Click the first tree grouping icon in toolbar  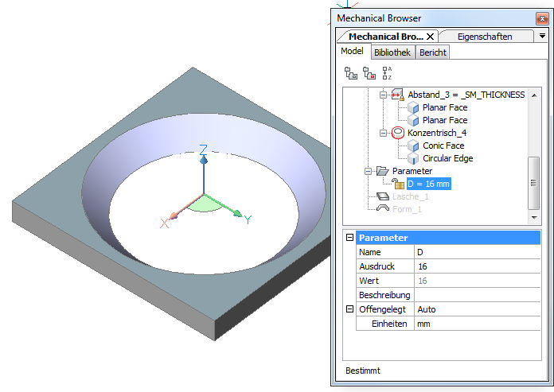tap(350, 73)
